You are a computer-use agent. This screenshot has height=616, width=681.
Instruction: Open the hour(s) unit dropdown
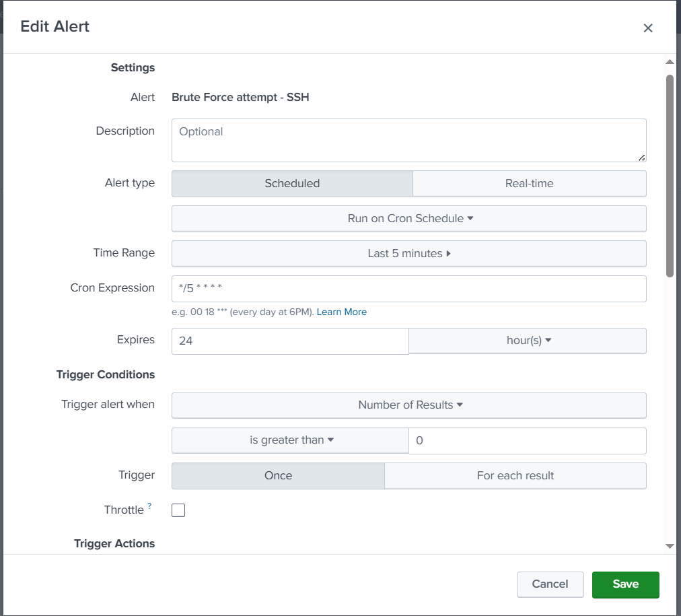point(528,341)
